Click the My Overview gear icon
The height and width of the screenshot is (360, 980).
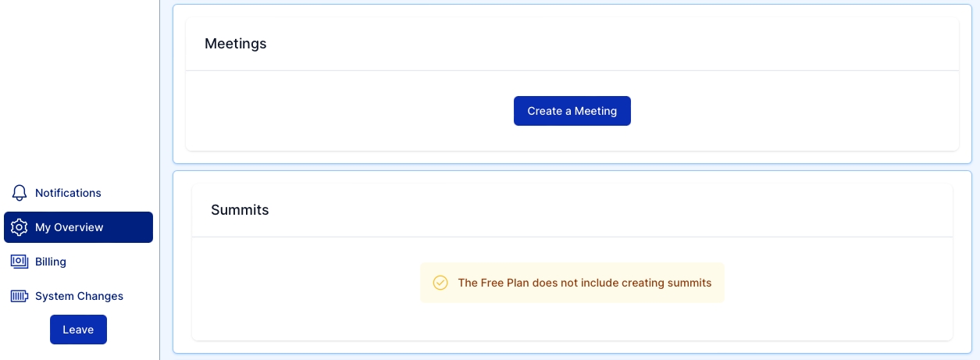[20, 227]
